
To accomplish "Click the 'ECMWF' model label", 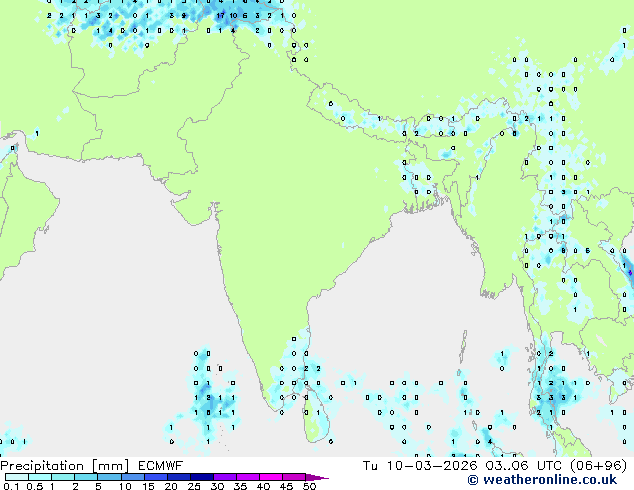I will click(x=161, y=466).
